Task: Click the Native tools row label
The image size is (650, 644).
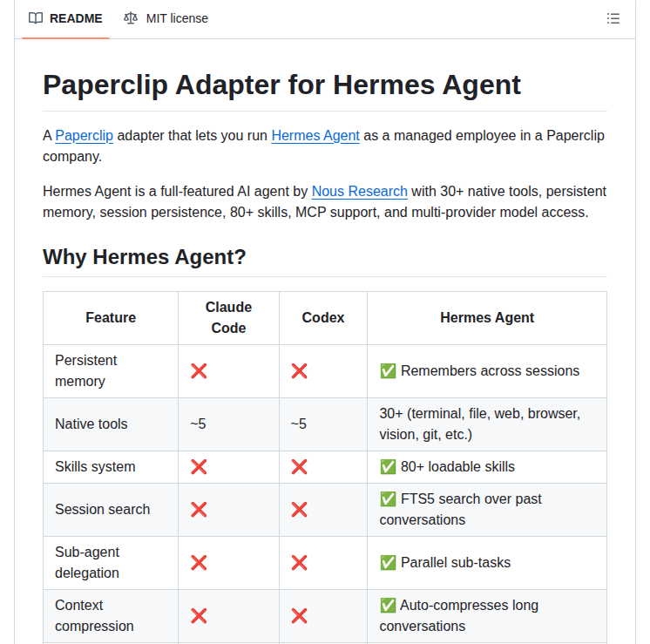Action: pyautogui.click(x=91, y=424)
